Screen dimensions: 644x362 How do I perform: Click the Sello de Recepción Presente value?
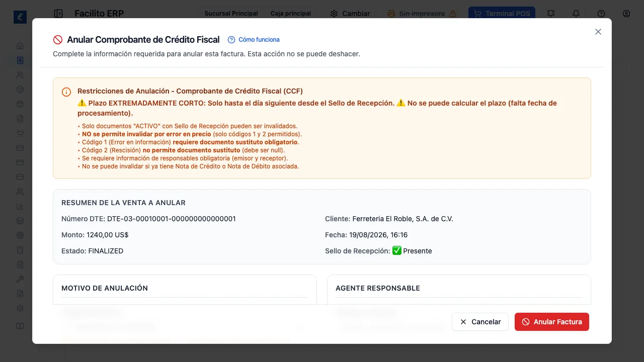[412, 251]
